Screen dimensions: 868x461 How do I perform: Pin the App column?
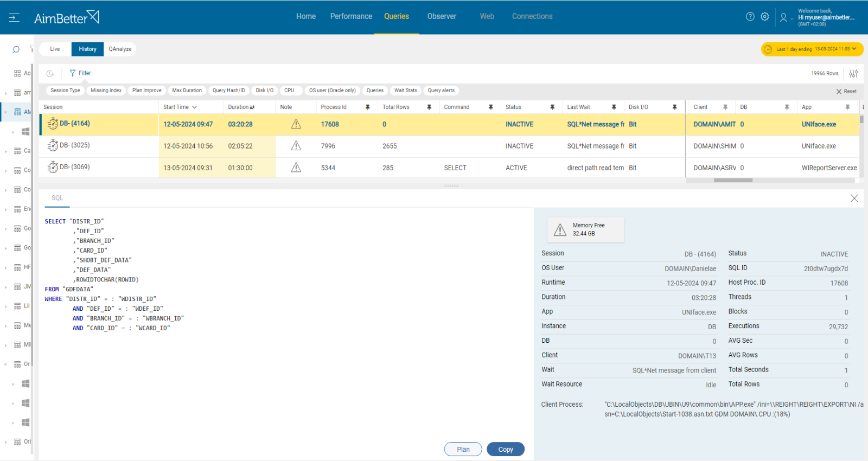tap(847, 107)
